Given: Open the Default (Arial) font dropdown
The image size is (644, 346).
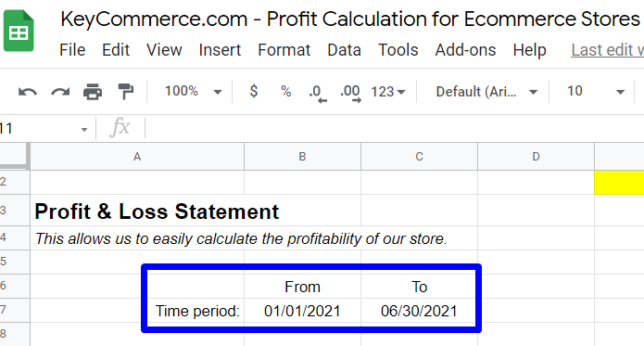Looking at the screenshot, I should point(486,92).
